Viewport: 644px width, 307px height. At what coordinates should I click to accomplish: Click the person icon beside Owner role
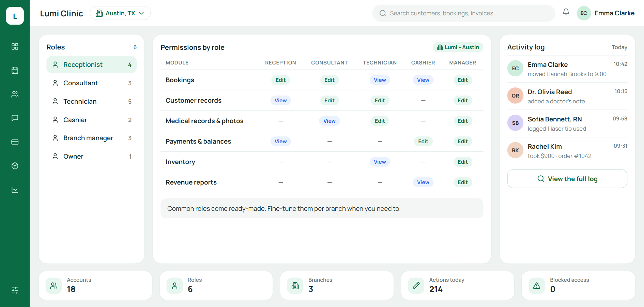tap(55, 156)
